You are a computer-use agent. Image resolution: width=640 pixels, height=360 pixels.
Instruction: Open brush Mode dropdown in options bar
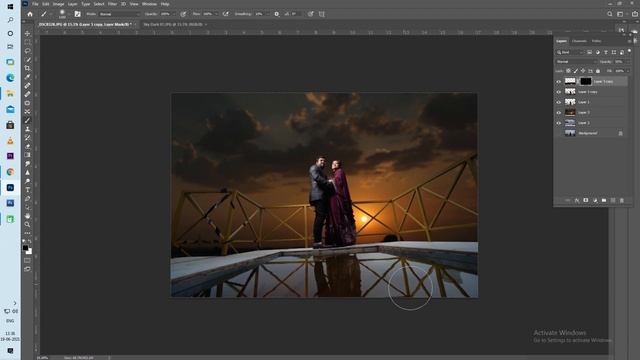(119, 14)
